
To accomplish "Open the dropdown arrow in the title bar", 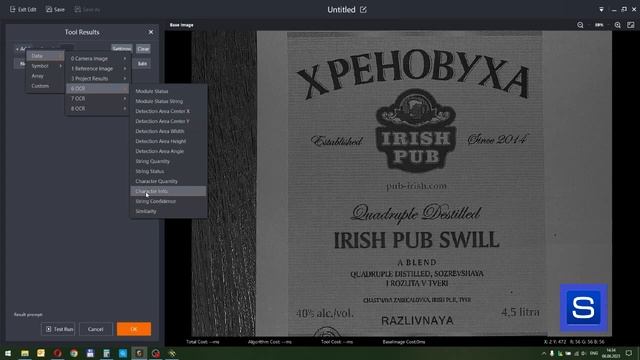I will (601, 9).
